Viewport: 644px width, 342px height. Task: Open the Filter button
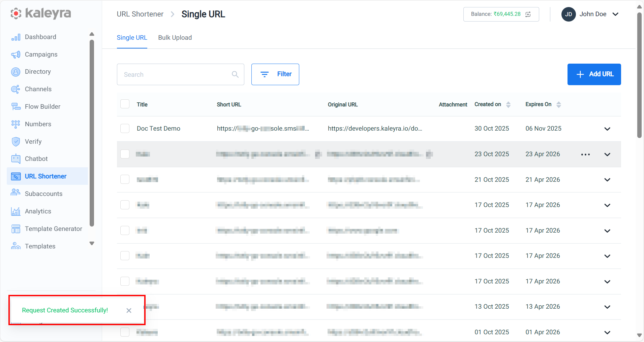point(275,74)
